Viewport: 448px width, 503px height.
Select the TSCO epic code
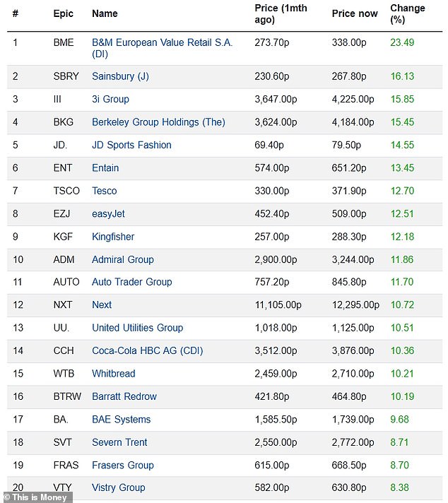(66, 191)
